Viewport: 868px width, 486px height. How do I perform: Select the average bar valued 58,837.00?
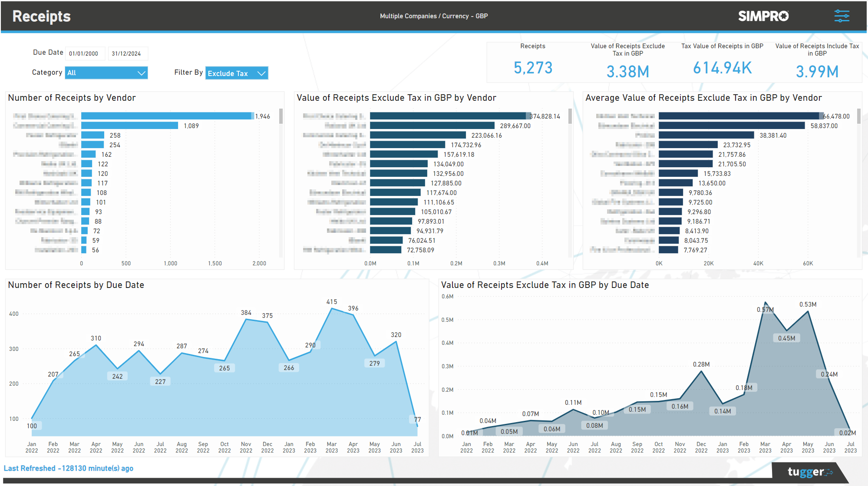coord(732,126)
